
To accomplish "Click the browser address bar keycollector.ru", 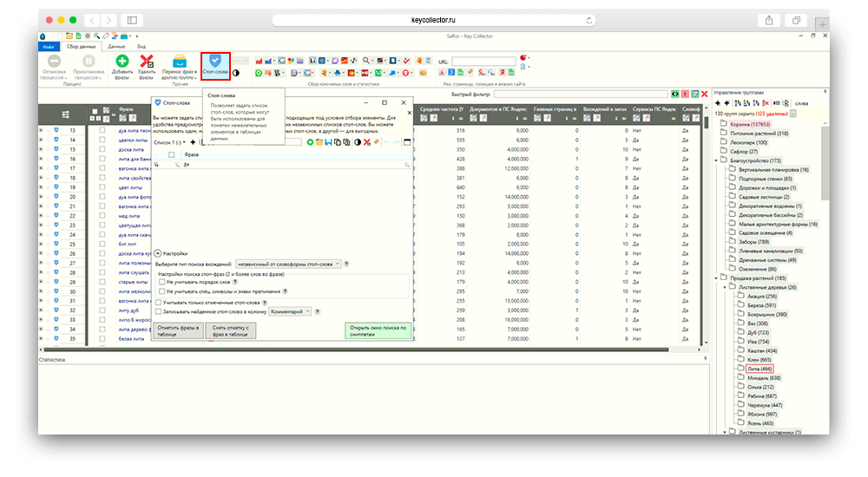I will pyautogui.click(x=433, y=20).
